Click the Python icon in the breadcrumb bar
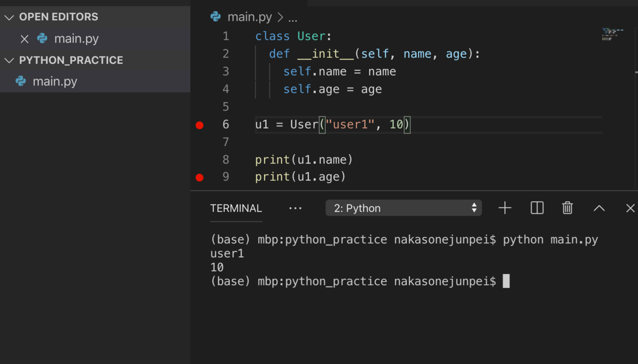Screen dimensions: 638x364 (x=215, y=16)
